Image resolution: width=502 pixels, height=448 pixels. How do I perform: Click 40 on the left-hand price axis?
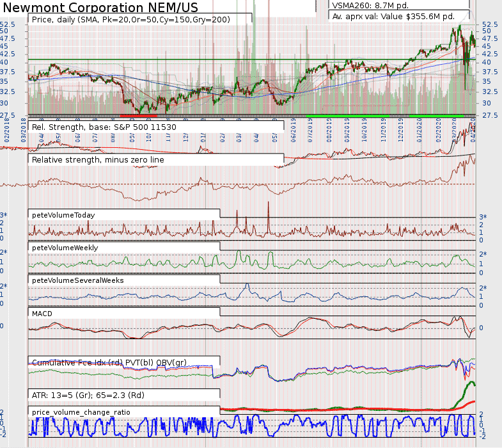click(4, 62)
